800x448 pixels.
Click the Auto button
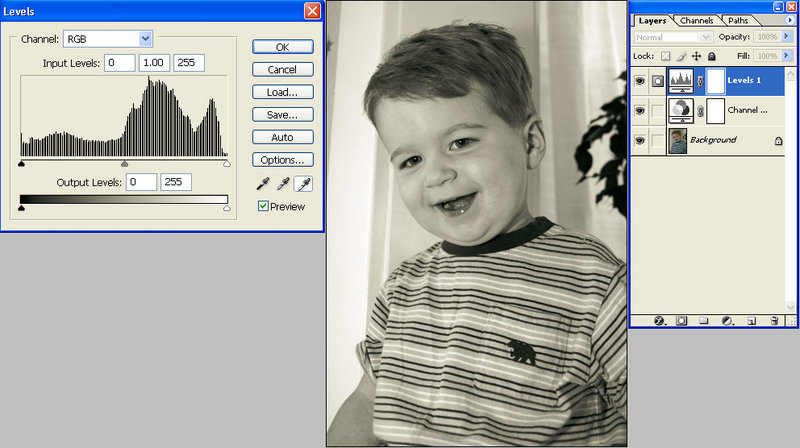point(282,137)
